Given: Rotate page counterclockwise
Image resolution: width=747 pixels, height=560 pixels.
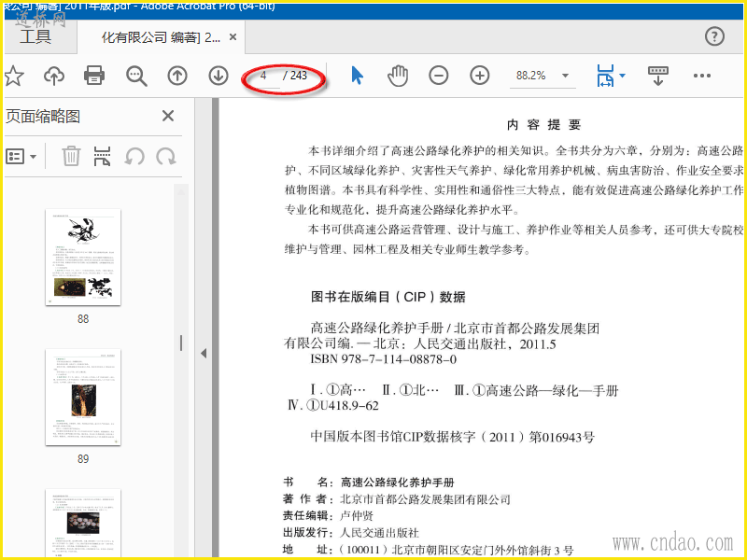Looking at the screenshot, I should pos(134,156).
